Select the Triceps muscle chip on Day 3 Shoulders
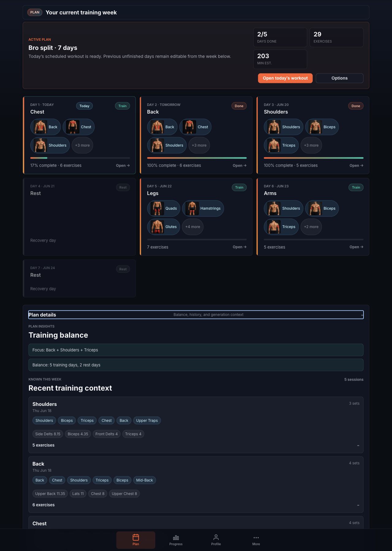The height and width of the screenshot is (551, 392). [281, 145]
